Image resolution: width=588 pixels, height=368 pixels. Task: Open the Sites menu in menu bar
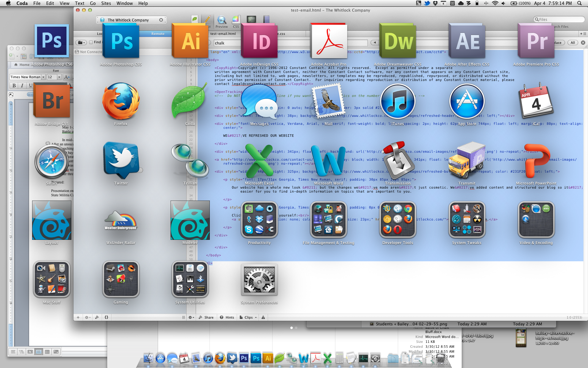[106, 3]
